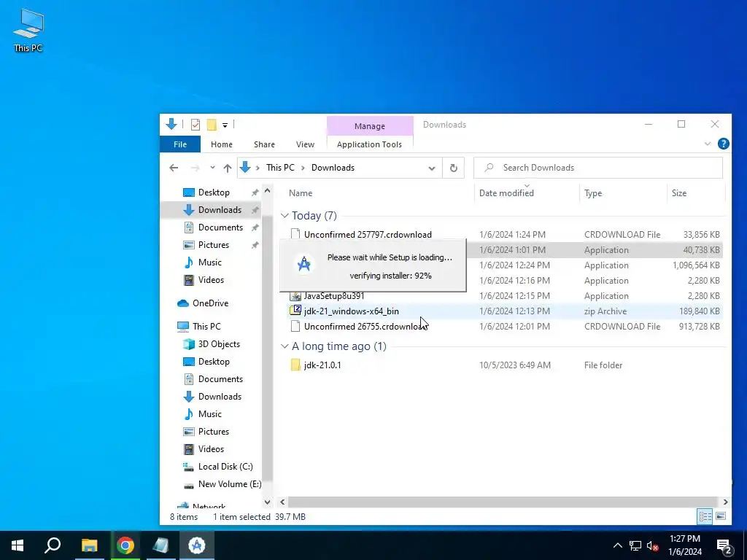This screenshot has height=560, width=747.
Task: Select the JavaSetup8u391 file
Action: click(334, 296)
